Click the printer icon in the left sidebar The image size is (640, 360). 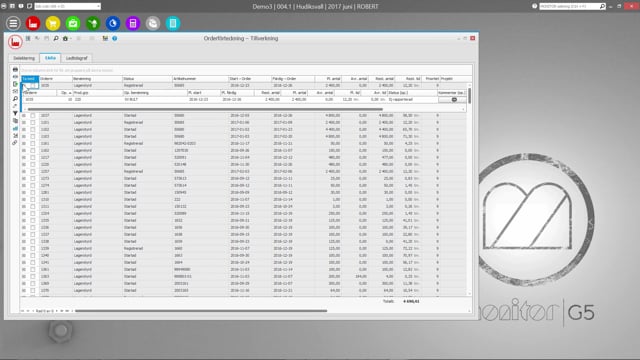click(x=15, y=69)
